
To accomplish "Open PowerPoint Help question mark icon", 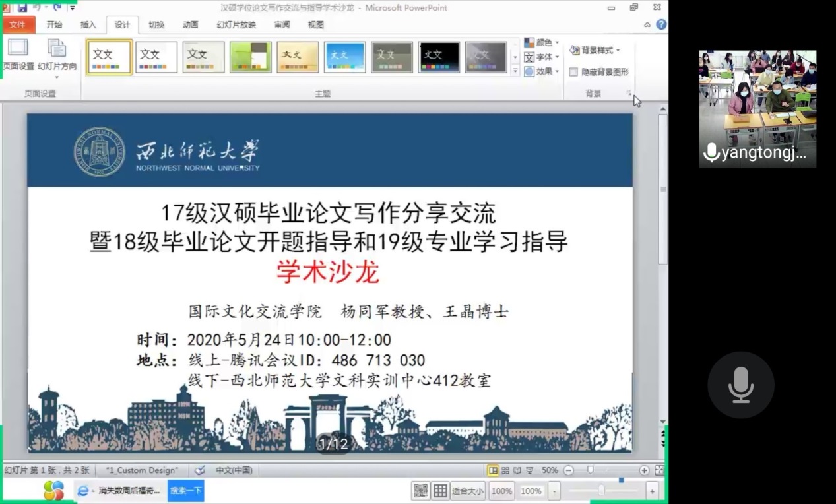I will pos(660,24).
